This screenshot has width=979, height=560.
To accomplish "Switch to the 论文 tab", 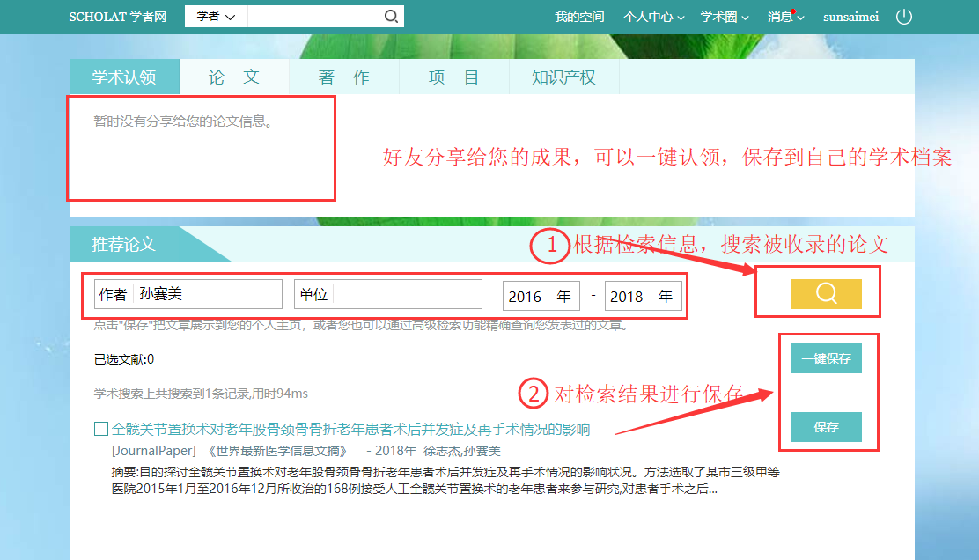I will click(x=234, y=77).
